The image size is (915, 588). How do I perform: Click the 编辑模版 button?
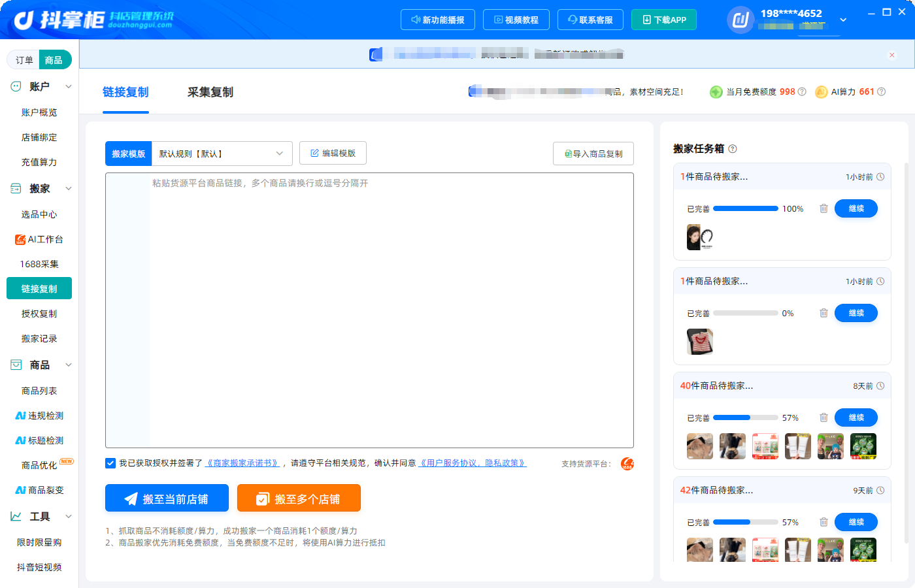point(333,153)
